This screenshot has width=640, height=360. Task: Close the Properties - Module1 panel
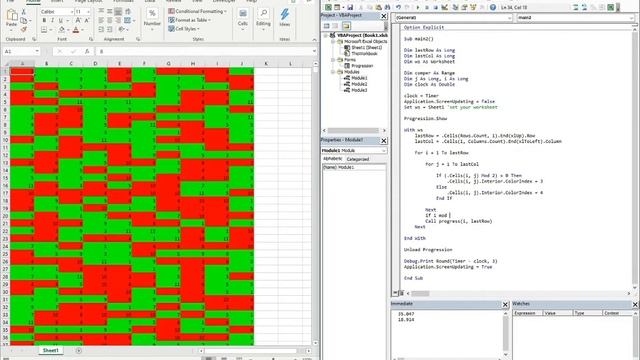384,140
